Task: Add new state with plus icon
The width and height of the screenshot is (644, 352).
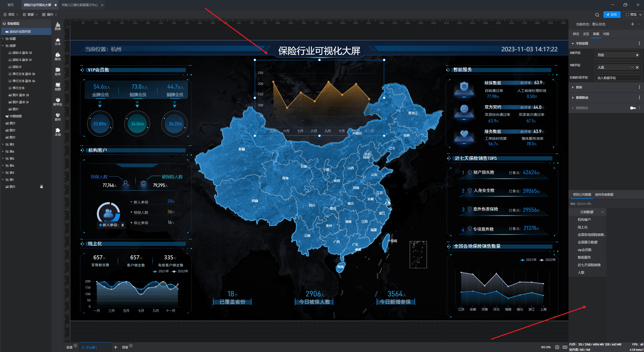Action: coord(632,24)
